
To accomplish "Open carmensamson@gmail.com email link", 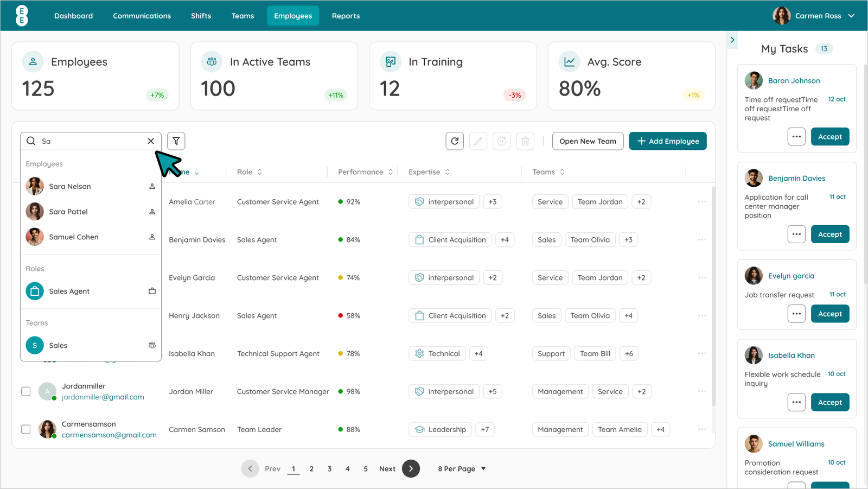I will (109, 435).
